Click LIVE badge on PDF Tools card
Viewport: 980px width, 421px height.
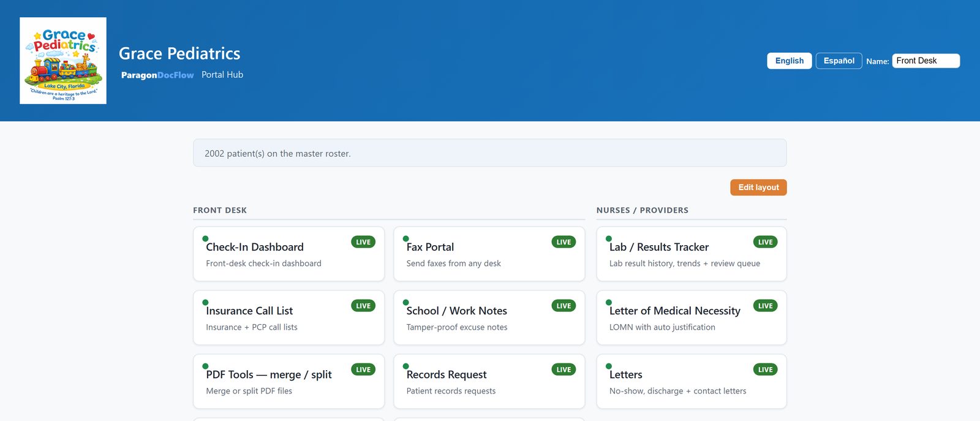point(363,370)
